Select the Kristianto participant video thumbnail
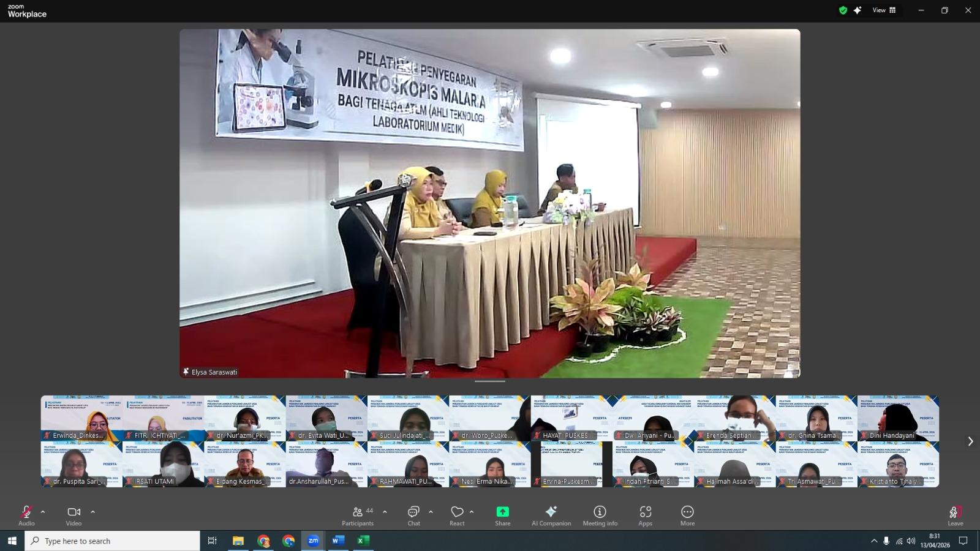The width and height of the screenshot is (980, 551). pyautogui.click(x=898, y=465)
